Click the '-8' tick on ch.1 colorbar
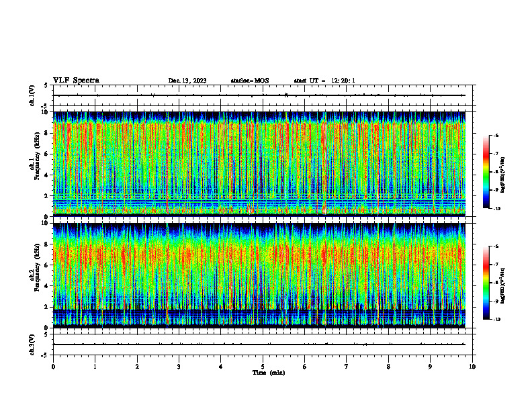 pos(496,172)
